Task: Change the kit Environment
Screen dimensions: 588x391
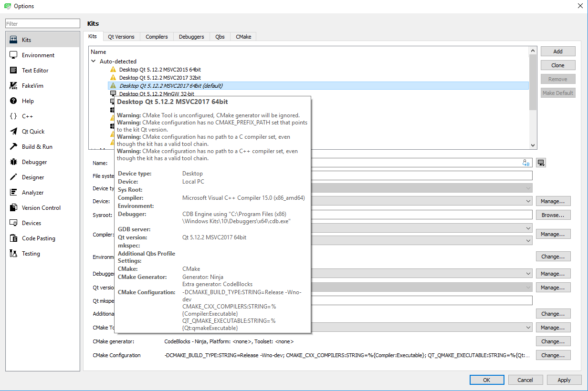Action: tap(553, 257)
